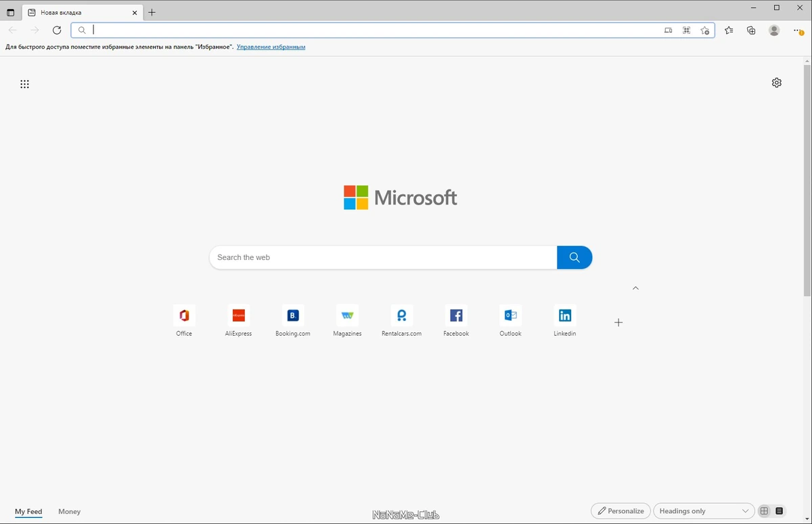Screen dimensions: 812x524
Task: Click the Personalize button
Action: (621, 511)
